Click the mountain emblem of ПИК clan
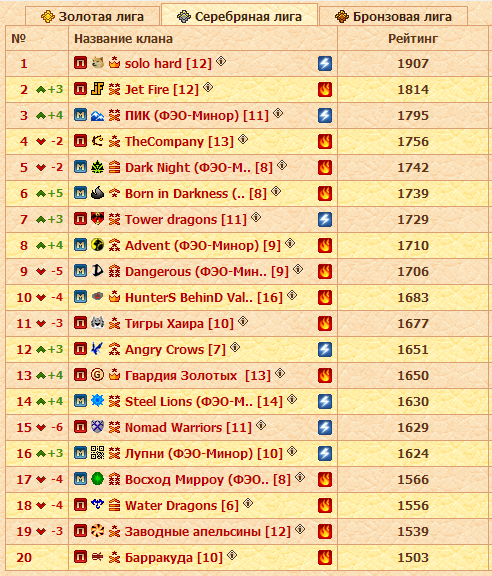492x576 pixels. pyautogui.click(x=97, y=115)
